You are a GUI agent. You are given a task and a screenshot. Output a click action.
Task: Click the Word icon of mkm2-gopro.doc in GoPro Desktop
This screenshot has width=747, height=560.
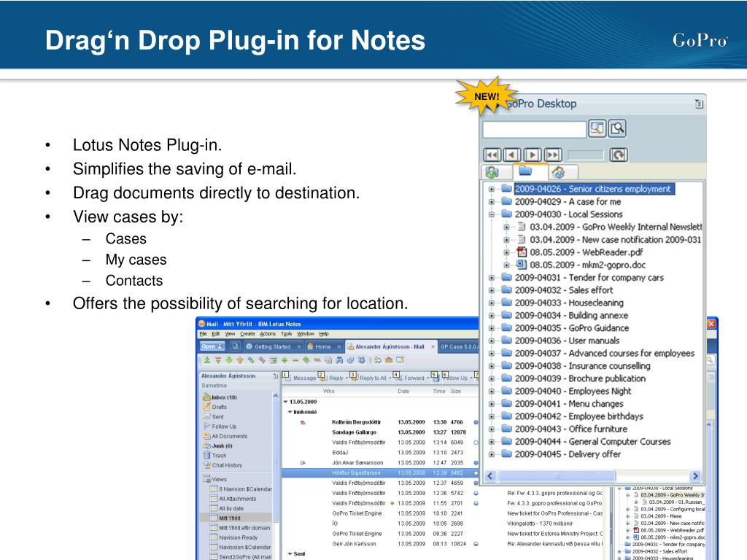pos(522,264)
